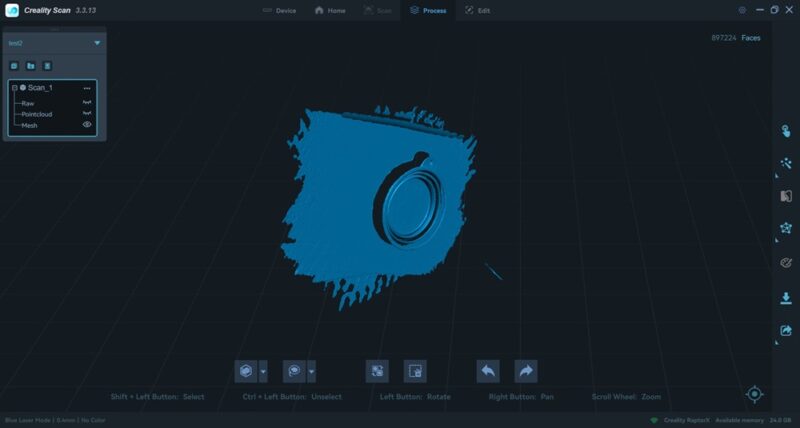Image resolution: width=800 pixels, height=428 pixels.
Task: Click the undo arrow button
Action: point(488,371)
